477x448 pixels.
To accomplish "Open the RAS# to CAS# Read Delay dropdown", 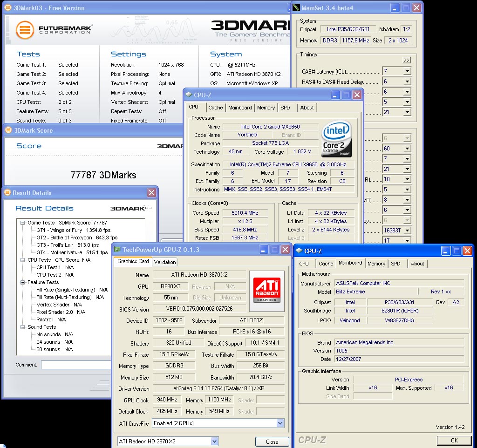I will [407, 81].
